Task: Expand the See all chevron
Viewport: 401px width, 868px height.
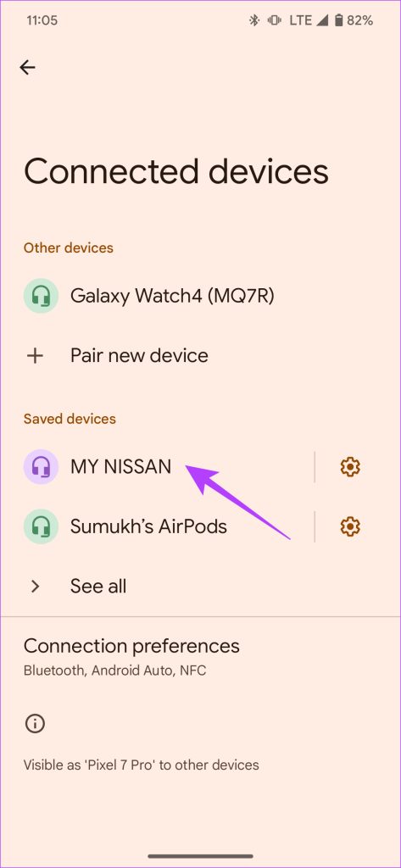Action: (35, 587)
